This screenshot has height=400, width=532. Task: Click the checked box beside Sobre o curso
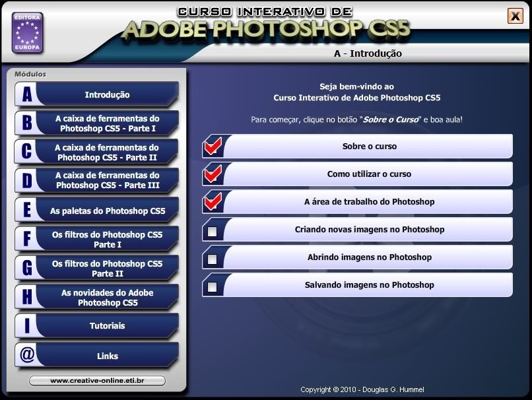[213, 147]
